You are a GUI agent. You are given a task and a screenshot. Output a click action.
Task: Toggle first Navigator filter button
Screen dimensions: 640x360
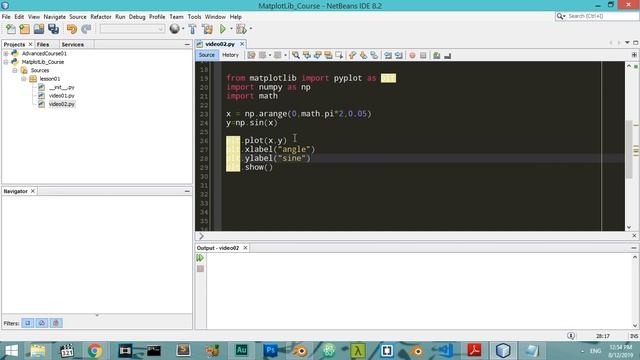(x=28, y=323)
